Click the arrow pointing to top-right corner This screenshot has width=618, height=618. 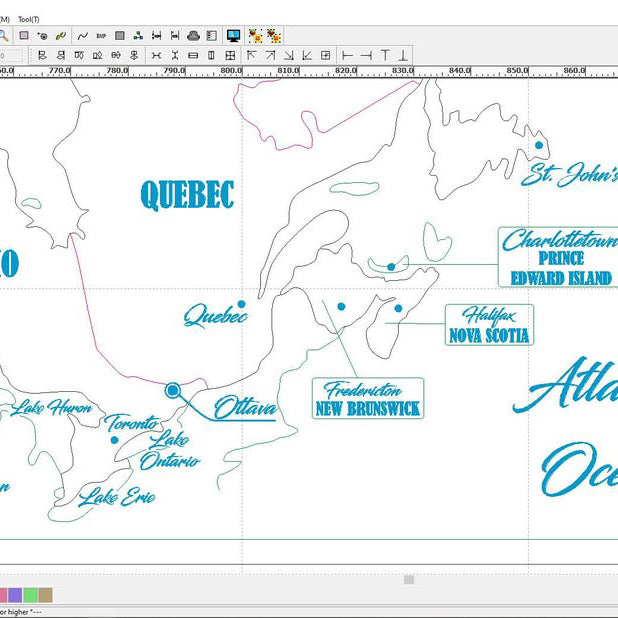coord(270,56)
